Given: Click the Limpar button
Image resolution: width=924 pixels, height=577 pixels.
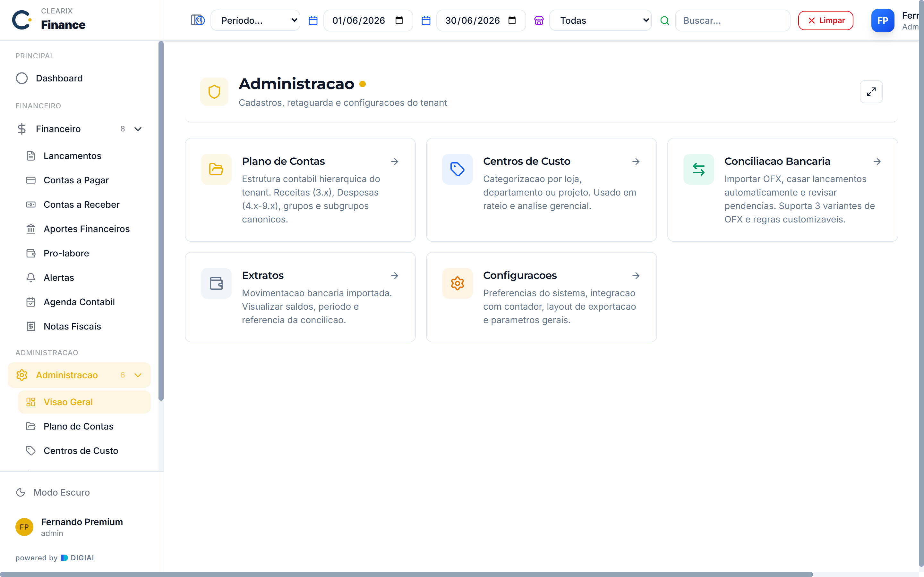Looking at the screenshot, I should tap(826, 21).
